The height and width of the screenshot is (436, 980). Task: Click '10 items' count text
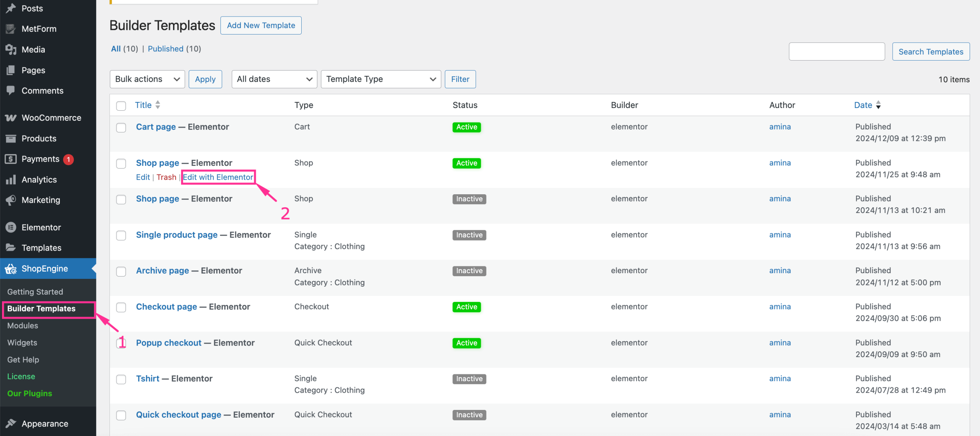954,79
